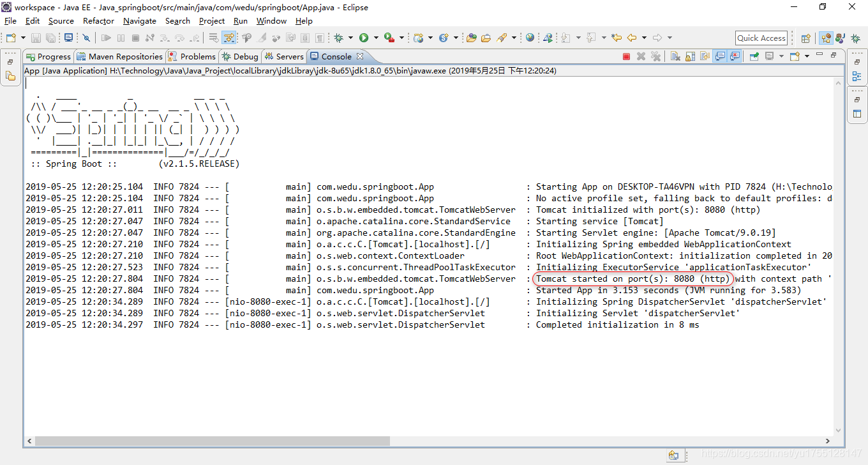Screen dimensions: 868x465
Task: Click Remove Launch X in console toolbar
Action: [x=641, y=56]
